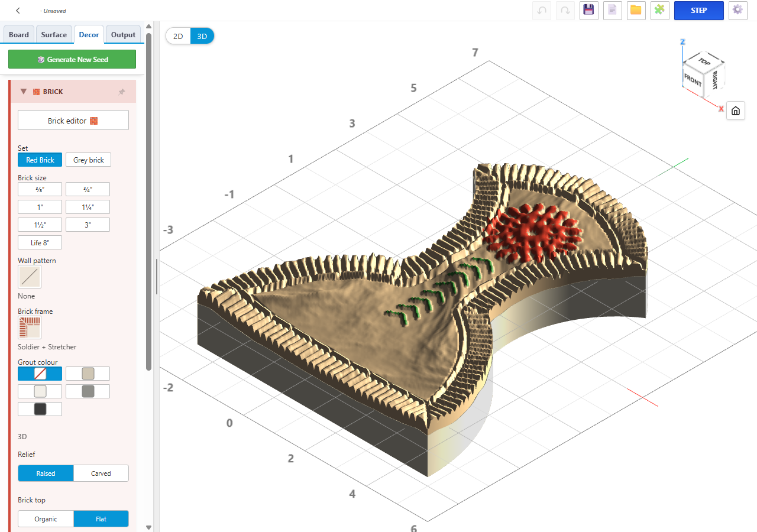Choose Flat brick top

[101, 519]
